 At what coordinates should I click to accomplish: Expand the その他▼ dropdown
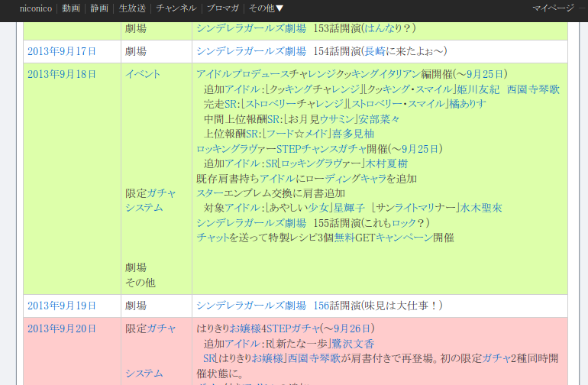[x=267, y=8]
